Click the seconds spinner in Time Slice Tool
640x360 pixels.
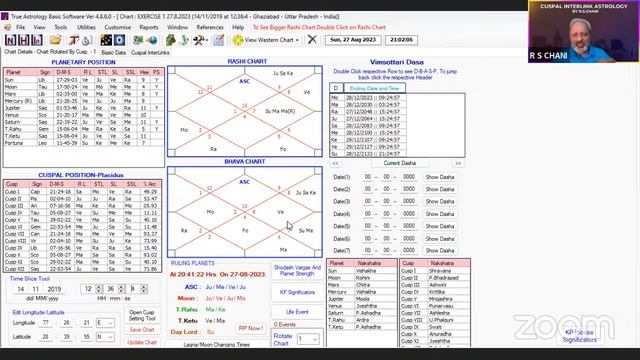[144, 289]
